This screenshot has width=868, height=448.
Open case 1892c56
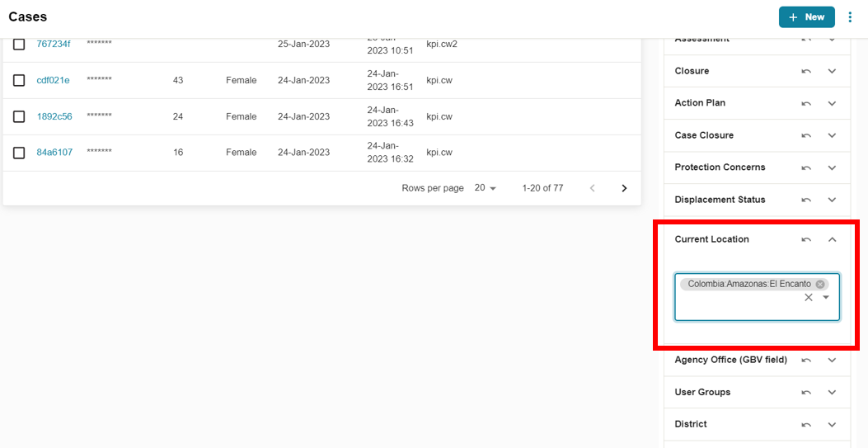click(x=54, y=116)
